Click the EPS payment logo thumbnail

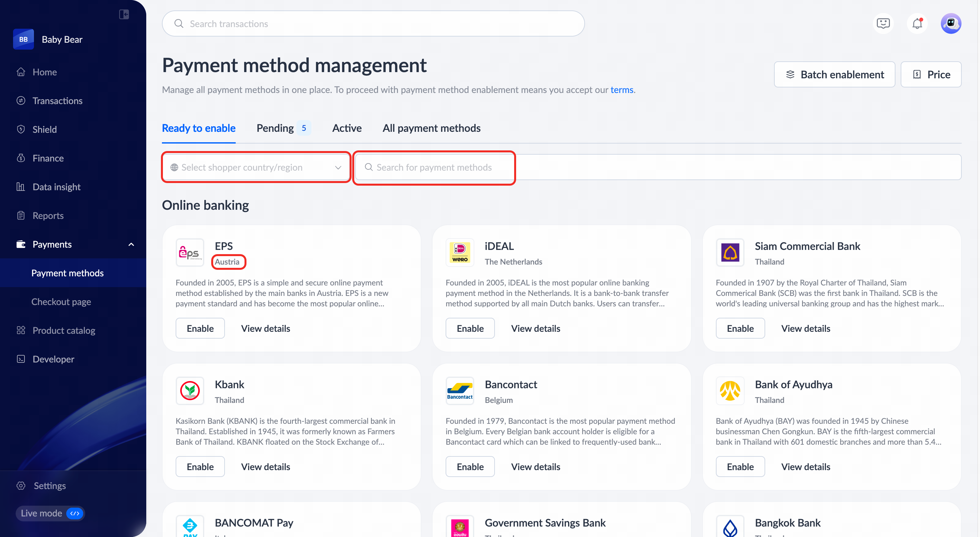pos(190,253)
